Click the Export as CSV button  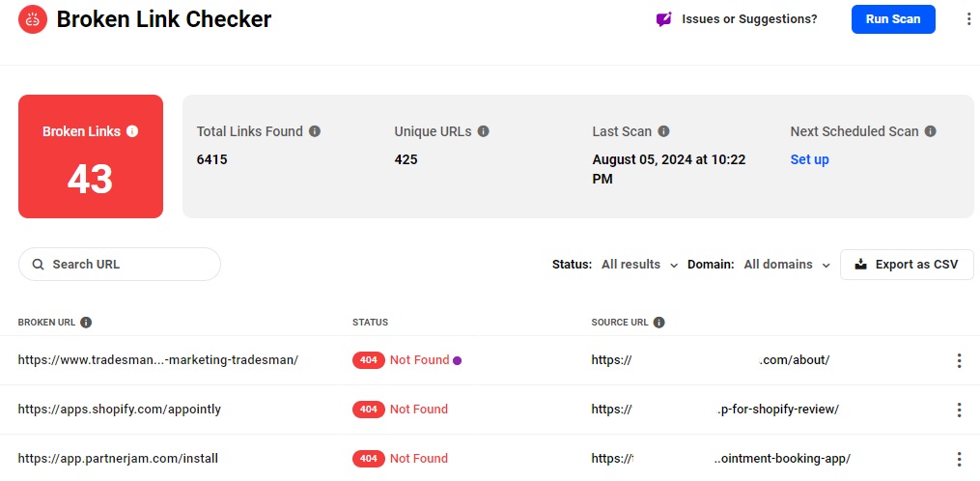point(906,265)
